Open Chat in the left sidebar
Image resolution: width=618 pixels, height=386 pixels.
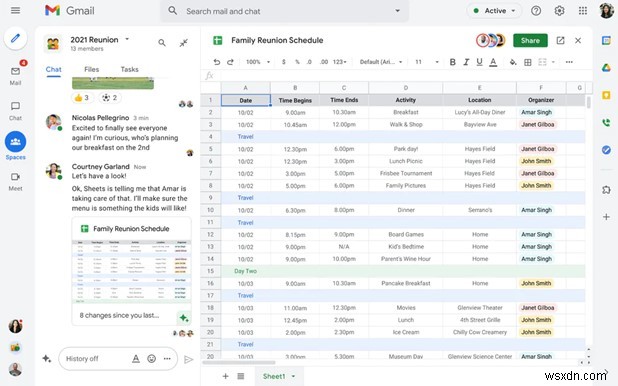coord(15,111)
